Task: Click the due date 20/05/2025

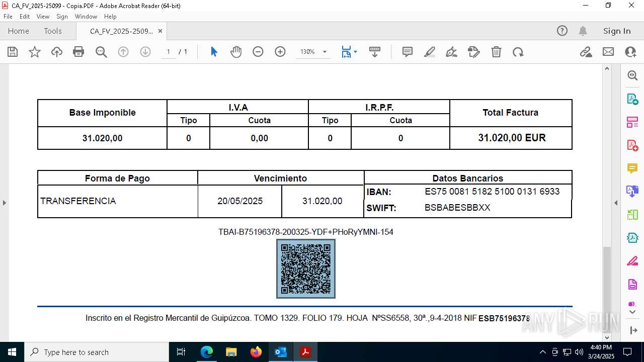Action: (240, 201)
